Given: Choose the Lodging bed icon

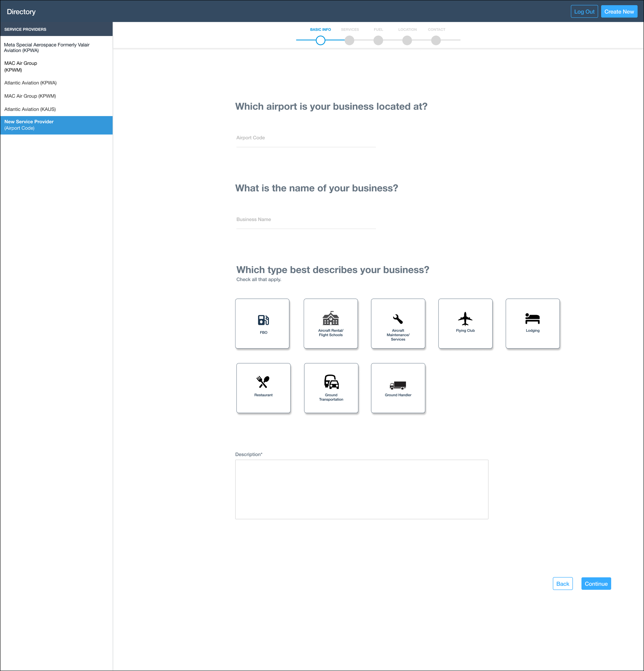Looking at the screenshot, I should [x=532, y=319].
